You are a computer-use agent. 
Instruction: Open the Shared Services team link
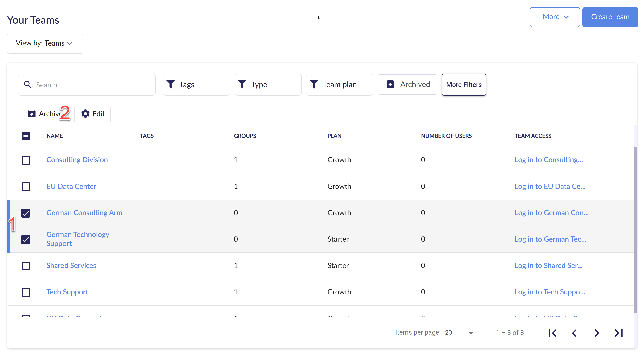click(71, 265)
